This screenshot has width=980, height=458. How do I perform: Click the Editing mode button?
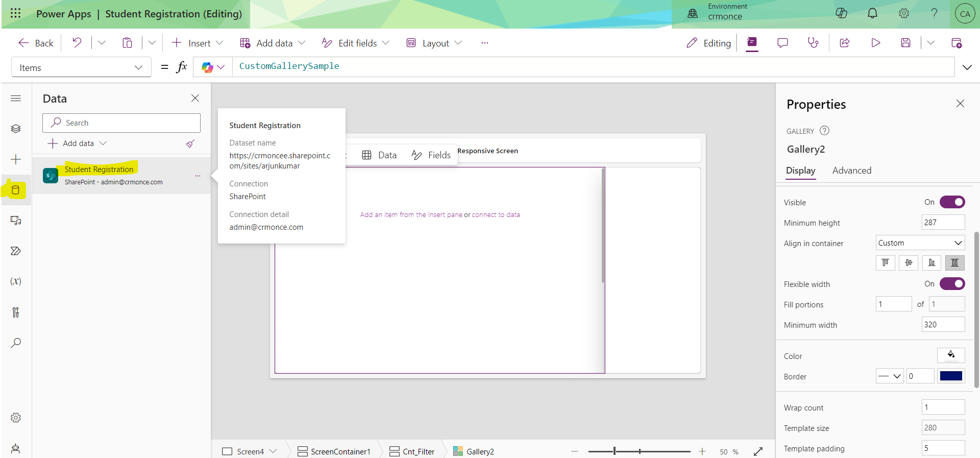(708, 43)
